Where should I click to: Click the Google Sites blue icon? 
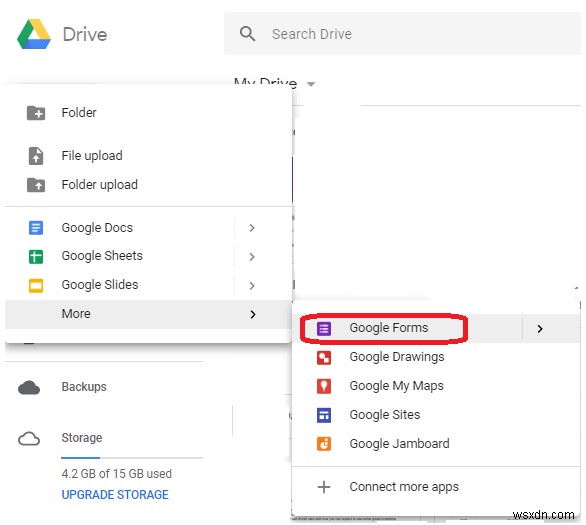pos(324,415)
